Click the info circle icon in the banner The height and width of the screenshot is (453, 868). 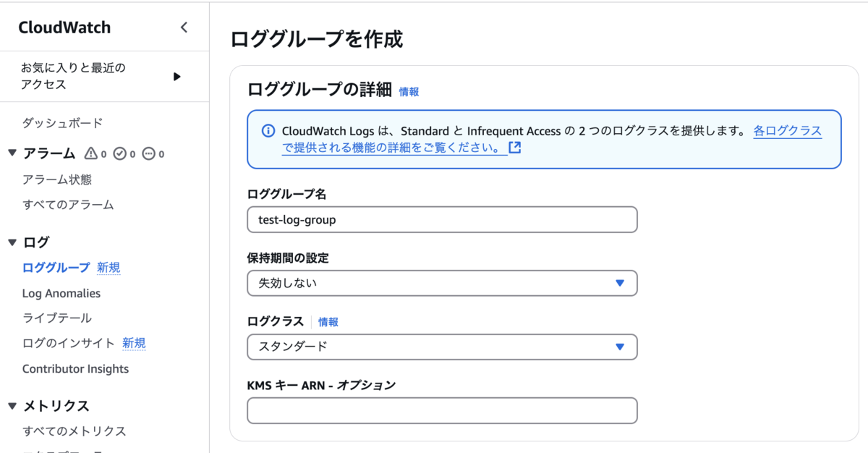pyautogui.click(x=268, y=131)
